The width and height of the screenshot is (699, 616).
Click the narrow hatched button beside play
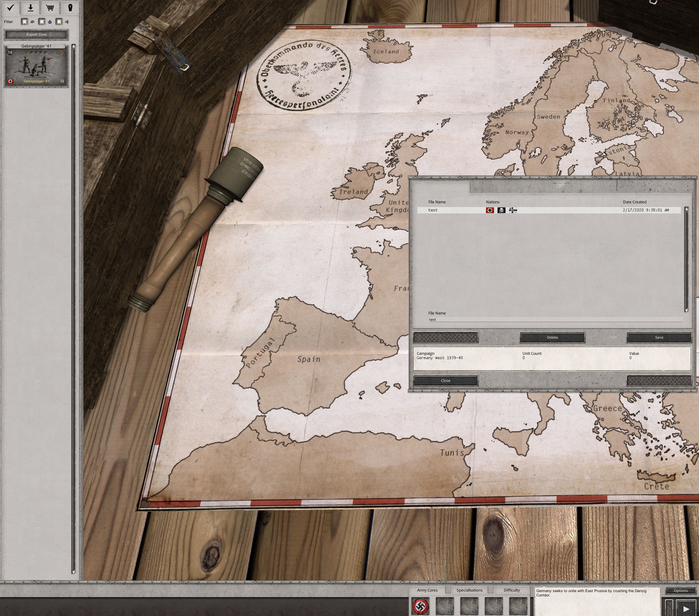pyautogui.click(x=669, y=608)
